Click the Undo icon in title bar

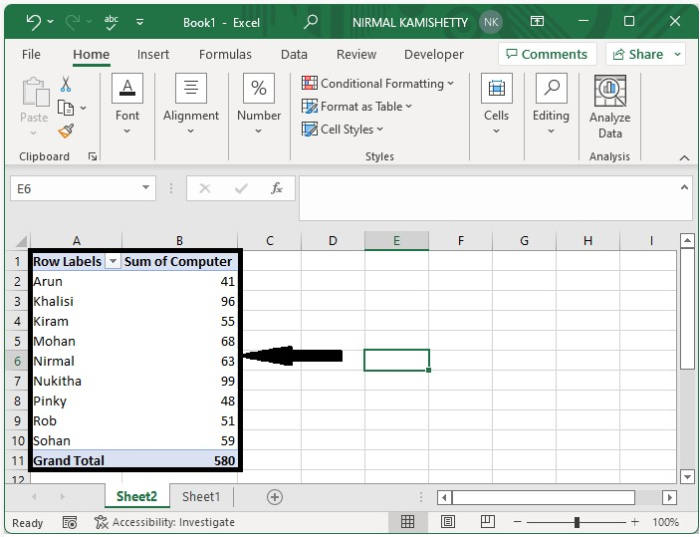click(33, 21)
